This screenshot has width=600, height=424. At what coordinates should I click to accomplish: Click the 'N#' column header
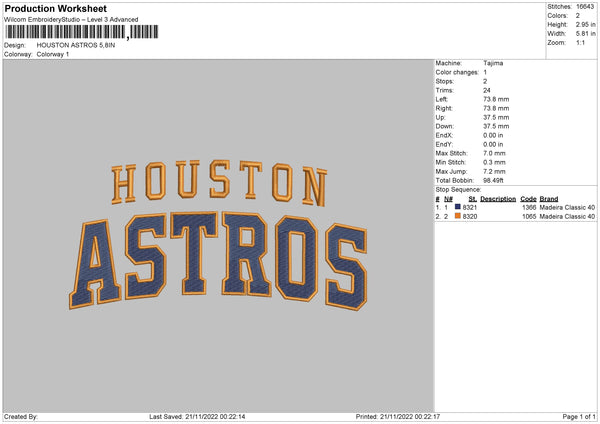448,199
